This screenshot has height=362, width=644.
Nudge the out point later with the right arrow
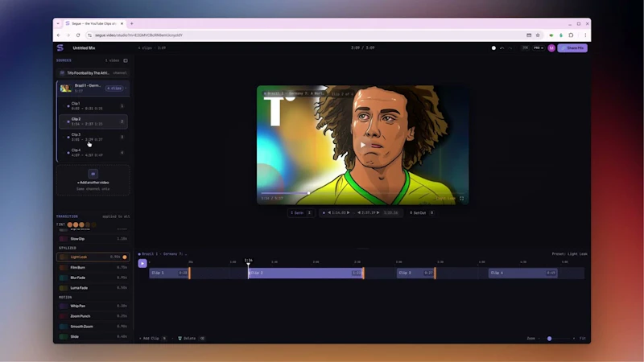[x=378, y=212]
